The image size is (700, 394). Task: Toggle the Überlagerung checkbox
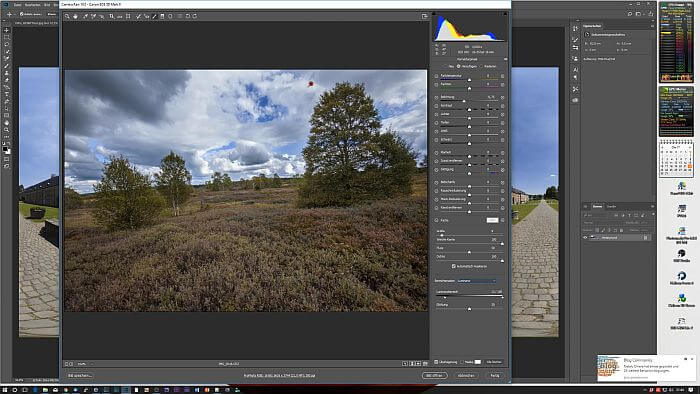coord(436,362)
